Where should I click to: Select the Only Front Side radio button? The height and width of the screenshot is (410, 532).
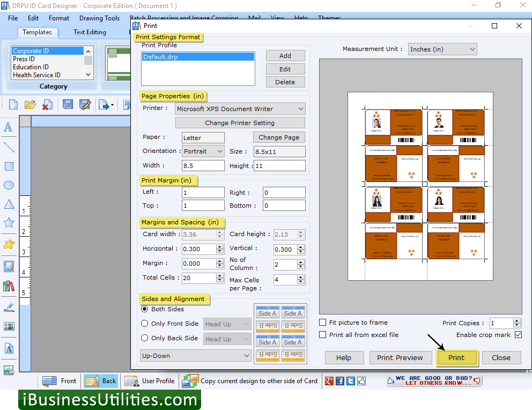[145, 324]
